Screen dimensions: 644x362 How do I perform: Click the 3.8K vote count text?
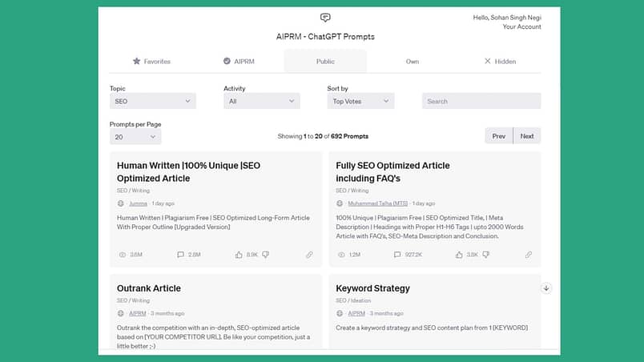[x=473, y=255]
